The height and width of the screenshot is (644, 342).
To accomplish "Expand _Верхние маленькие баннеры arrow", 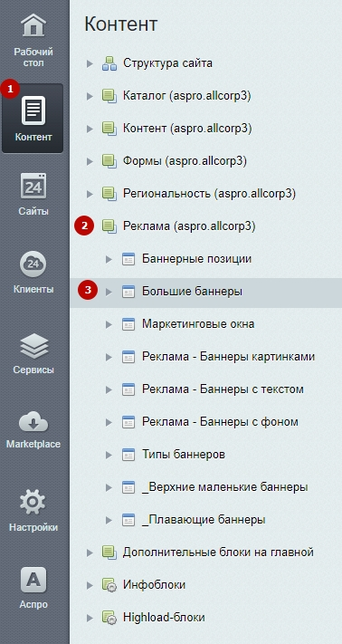I will (109, 487).
